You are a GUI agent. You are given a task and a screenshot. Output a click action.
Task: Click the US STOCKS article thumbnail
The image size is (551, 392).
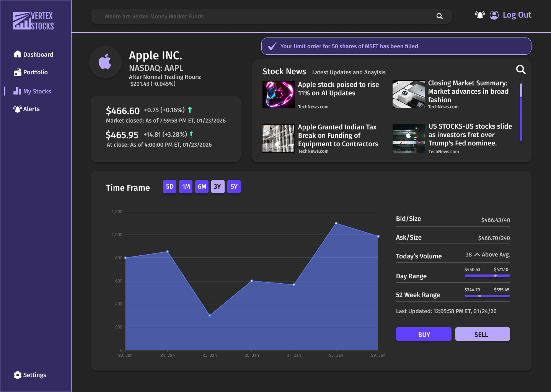[x=409, y=139]
